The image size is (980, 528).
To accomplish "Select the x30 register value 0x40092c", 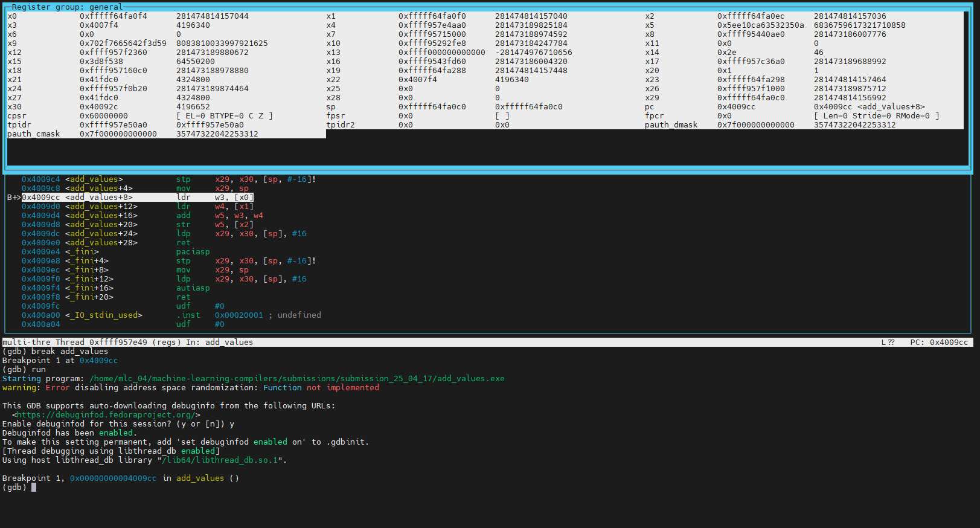I will click(x=99, y=107).
